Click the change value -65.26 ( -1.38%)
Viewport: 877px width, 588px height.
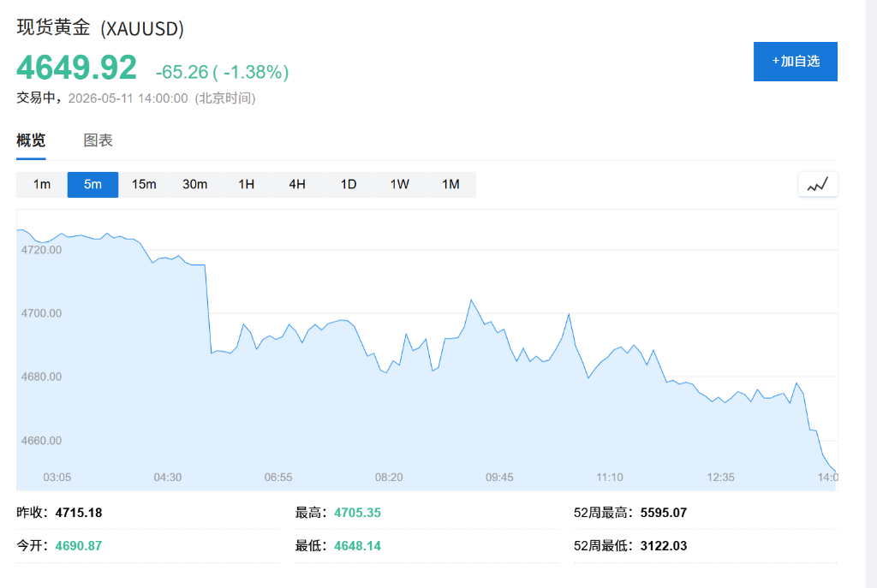[222, 72]
